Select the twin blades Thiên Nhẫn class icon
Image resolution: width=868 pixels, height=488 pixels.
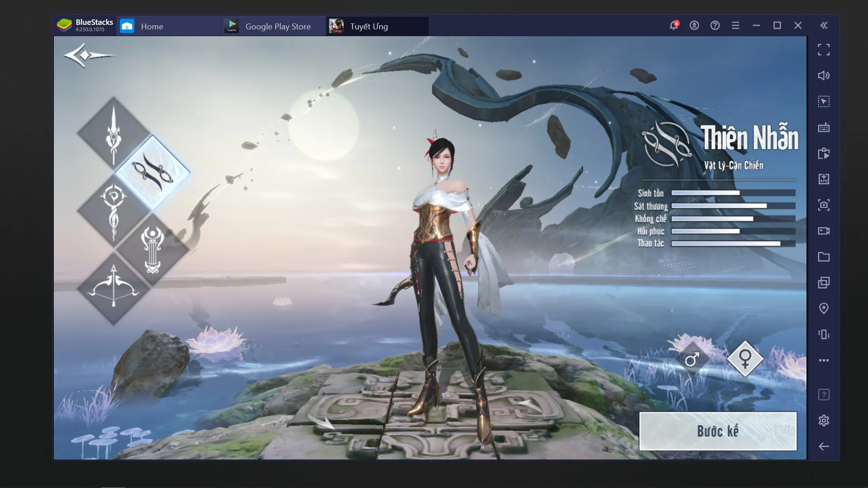tap(152, 172)
